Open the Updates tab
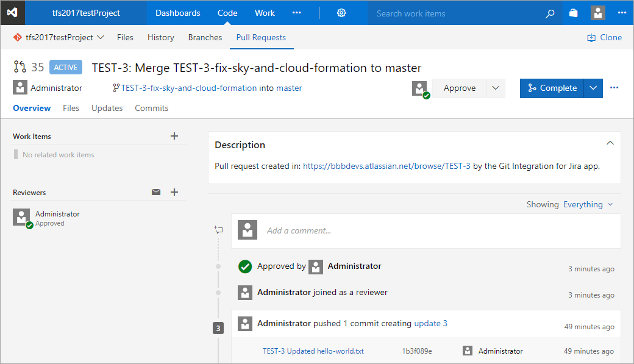Viewport: 634px width, 364px height. click(107, 108)
